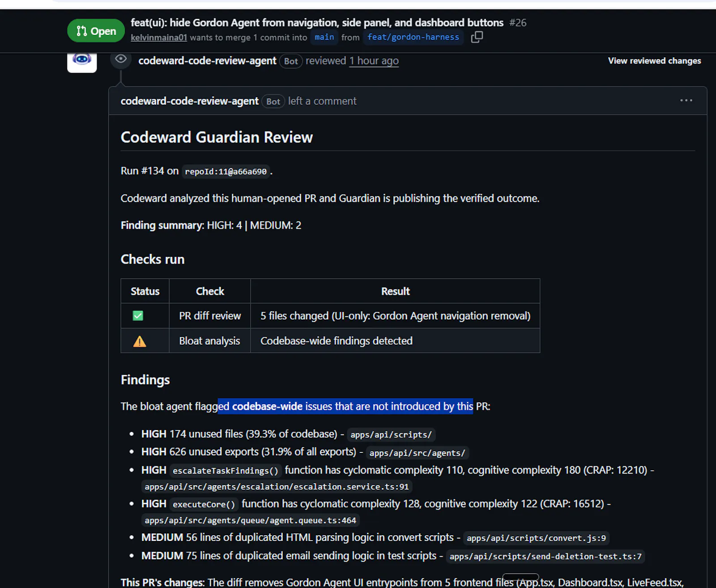The width and height of the screenshot is (716, 588).
Task: Open the feat/gordon-harness branch link
Action: click(x=413, y=37)
